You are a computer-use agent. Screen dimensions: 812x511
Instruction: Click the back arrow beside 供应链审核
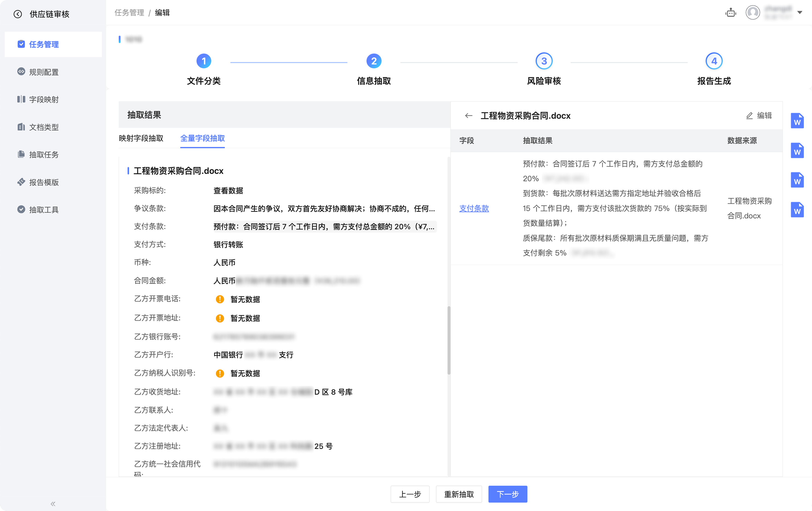tap(18, 14)
